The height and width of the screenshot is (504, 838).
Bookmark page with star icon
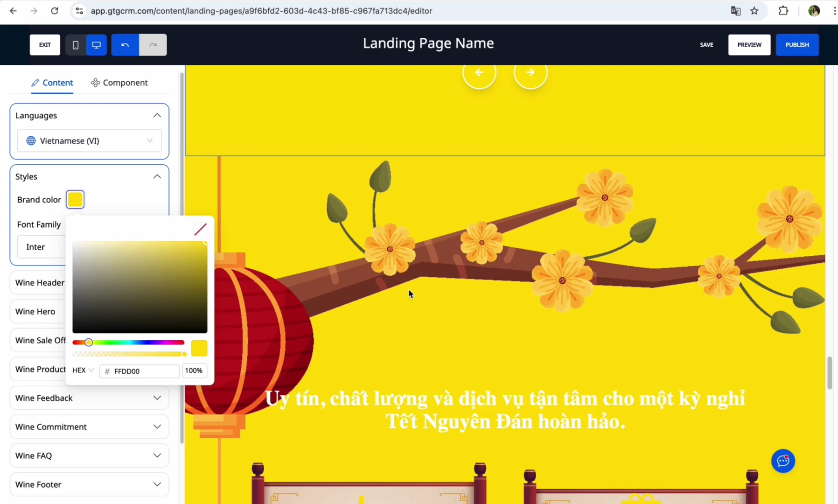pos(754,11)
